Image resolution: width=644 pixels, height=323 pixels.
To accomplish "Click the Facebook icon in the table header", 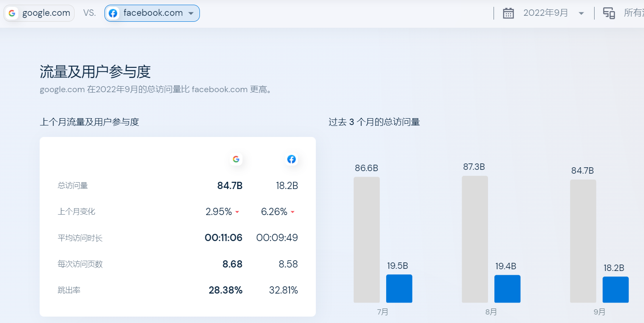I will click(292, 159).
